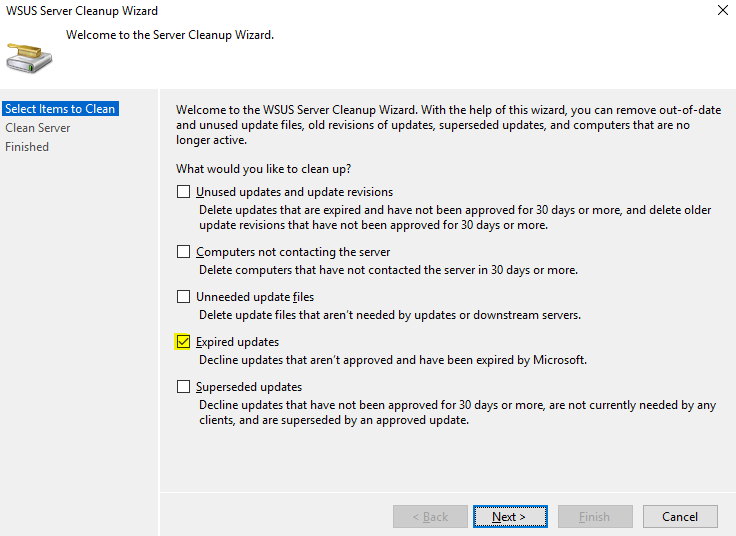Enable the Superseded updates checkbox
Image resolution: width=736 pixels, height=536 pixels.
point(183,387)
